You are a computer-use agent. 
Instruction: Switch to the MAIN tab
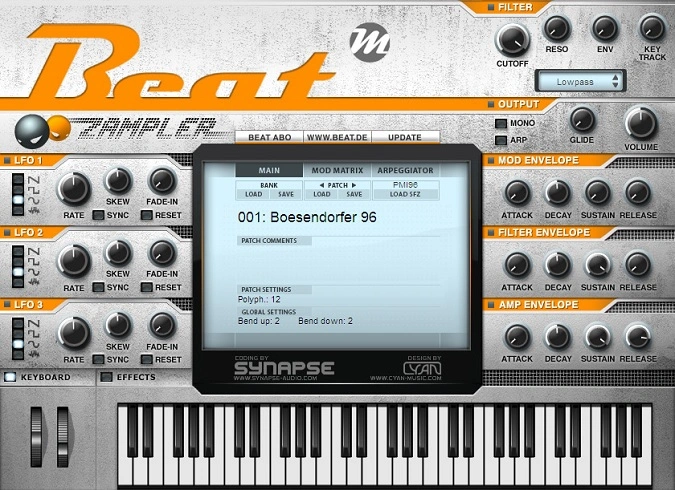coord(269,171)
